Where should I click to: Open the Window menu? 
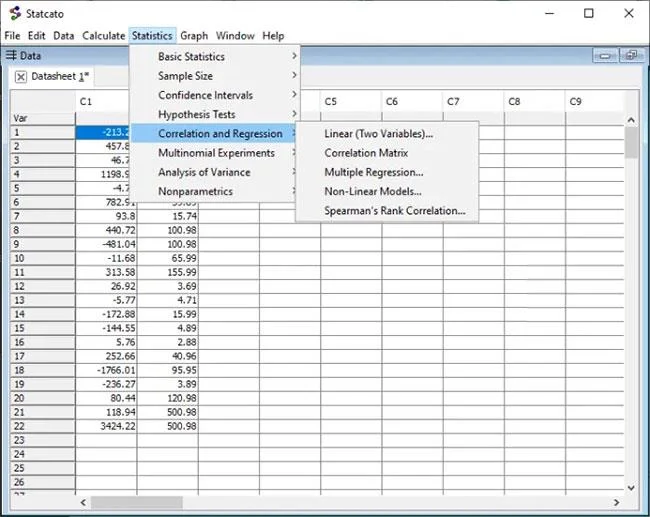(235, 36)
